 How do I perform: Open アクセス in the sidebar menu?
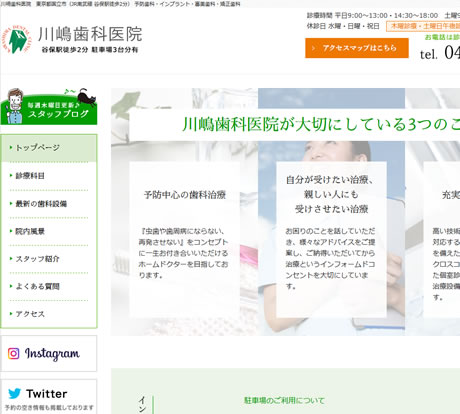point(49,314)
